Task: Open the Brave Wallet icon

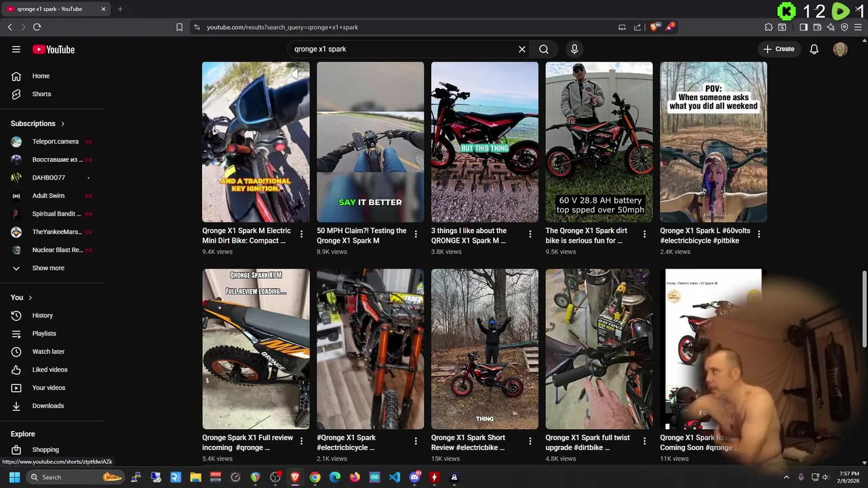Action: click(x=817, y=27)
